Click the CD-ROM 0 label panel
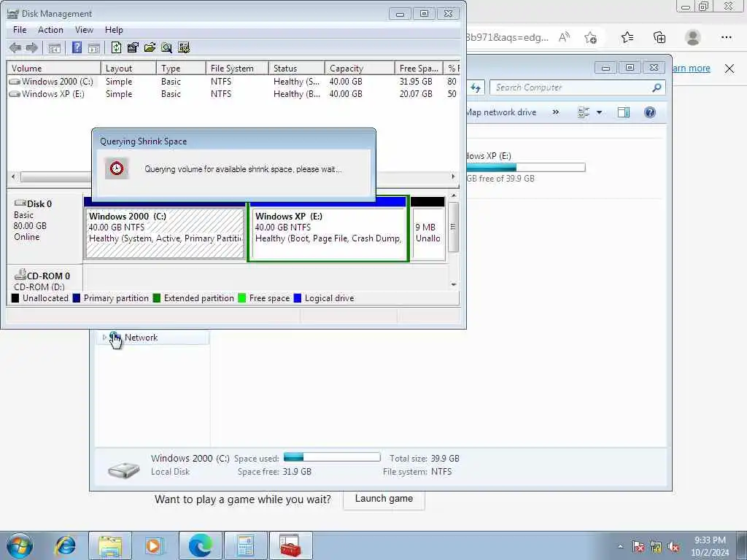 coord(44,279)
